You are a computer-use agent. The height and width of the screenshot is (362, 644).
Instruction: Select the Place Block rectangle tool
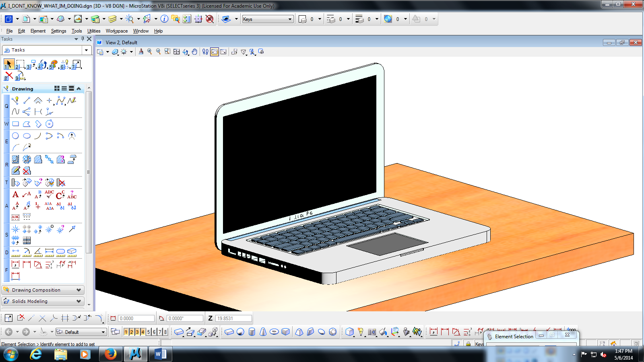pyautogui.click(x=16, y=124)
